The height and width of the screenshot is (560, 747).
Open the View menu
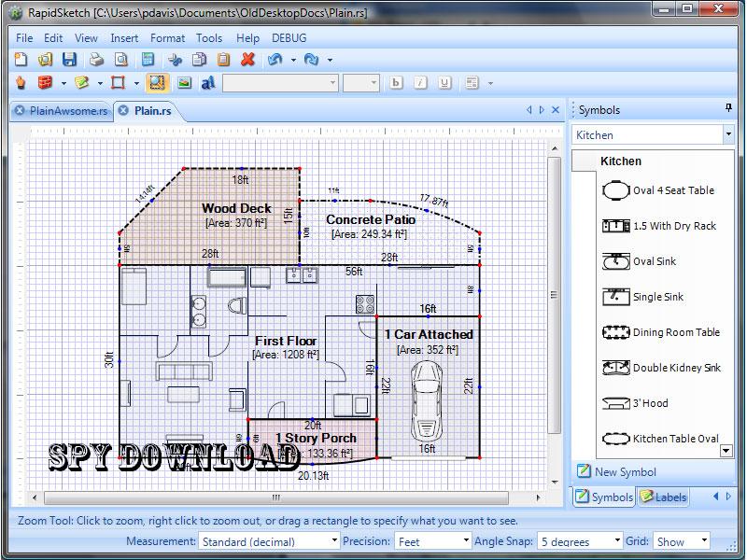click(86, 38)
